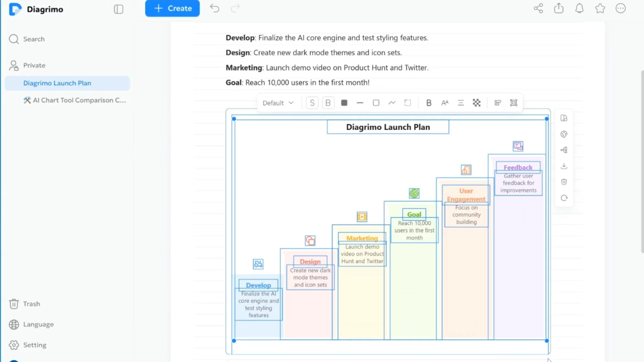Open Diagrimo Launch Plan document
The height and width of the screenshot is (362, 644).
point(67,83)
